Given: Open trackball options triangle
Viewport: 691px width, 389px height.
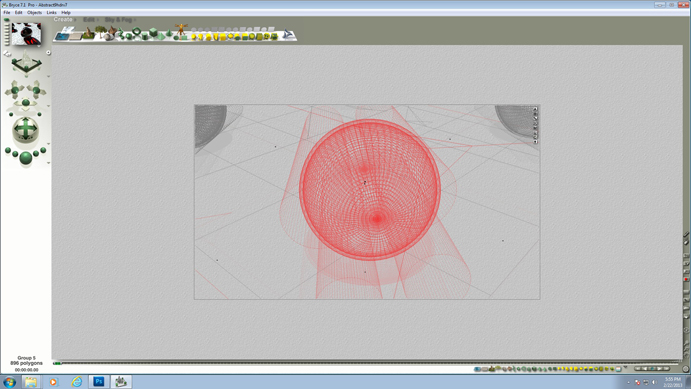Looking at the screenshot, I should click(x=48, y=144).
